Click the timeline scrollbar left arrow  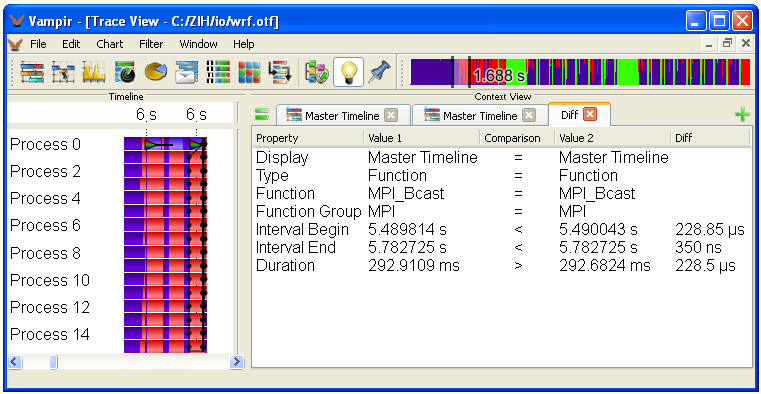point(15,362)
